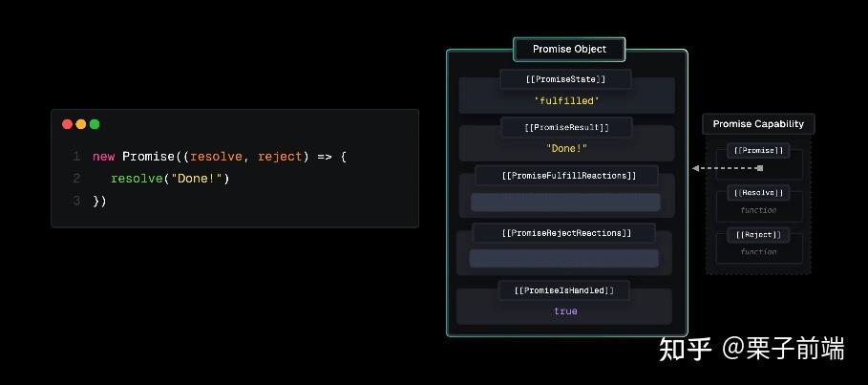Click the dashed arrow pointing to Promise Object
Screen dimensions: 868x385
pos(727,168)
